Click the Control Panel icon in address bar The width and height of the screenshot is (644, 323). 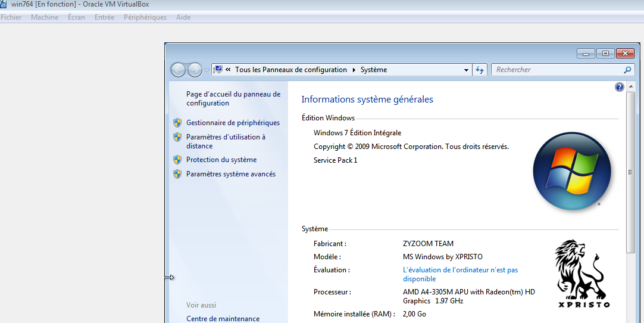pyautogui.click(x=218, y=70)
